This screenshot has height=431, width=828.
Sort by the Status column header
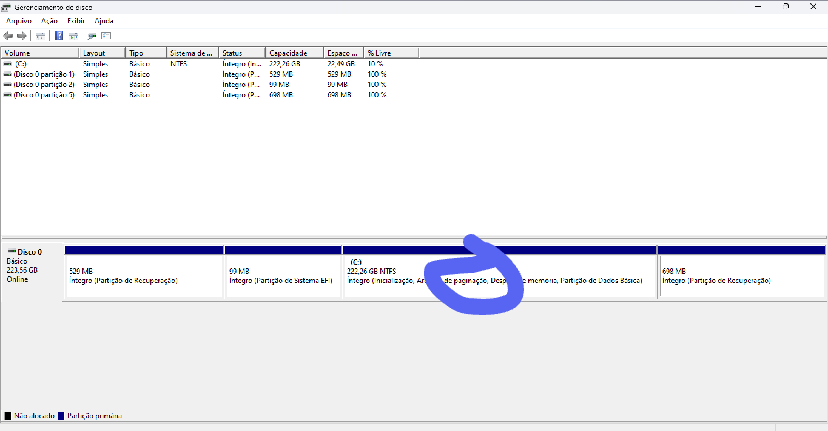pos(242,53)
